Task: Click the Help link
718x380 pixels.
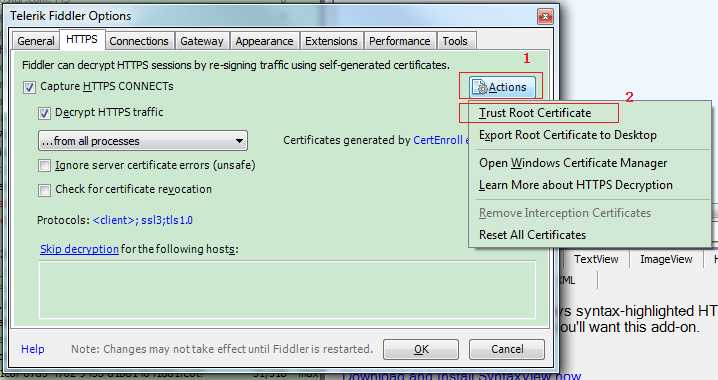Action: [x=33, y=349]
